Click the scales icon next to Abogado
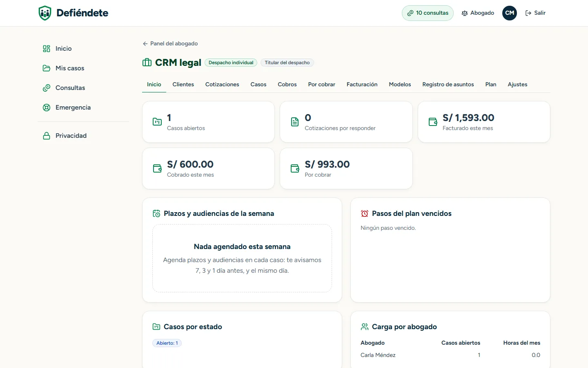 tap(465, 13)
